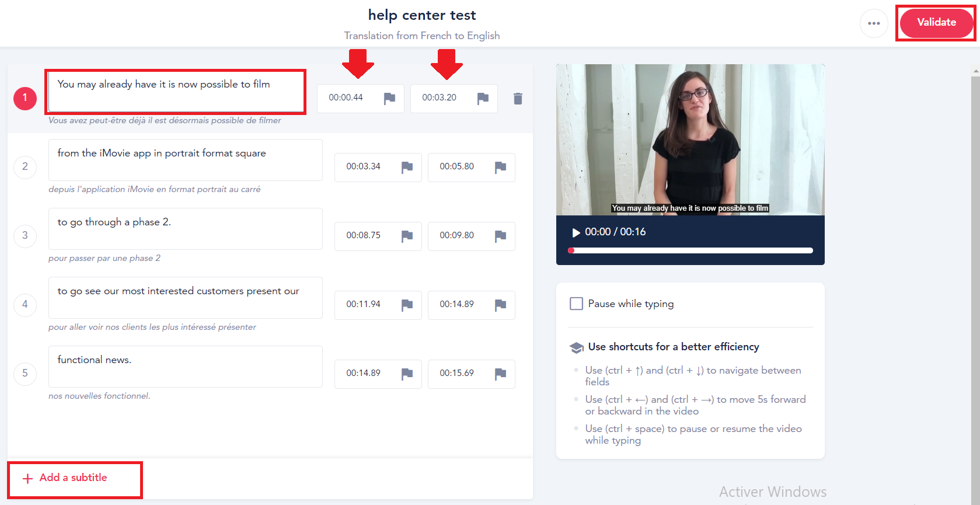Delete subtitle 1 with the trash icon
This screenshot has width=980, height=505.
click(x=518, y=99)
